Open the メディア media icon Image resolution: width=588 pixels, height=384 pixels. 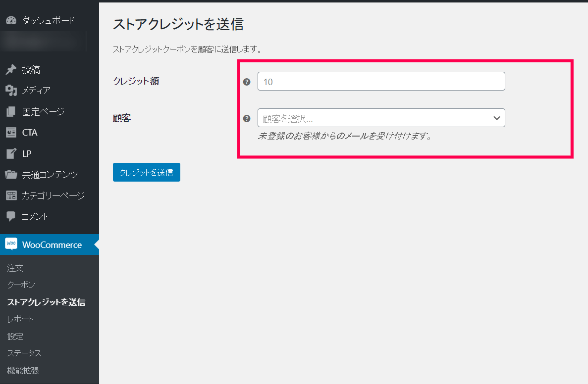(11, 91)
